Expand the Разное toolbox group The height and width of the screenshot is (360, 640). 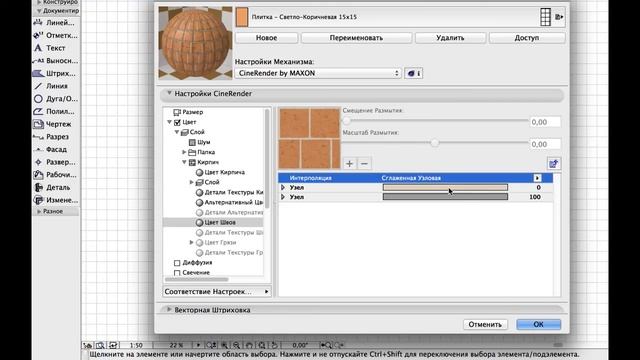pyautogui.click(x=39, y=211)
